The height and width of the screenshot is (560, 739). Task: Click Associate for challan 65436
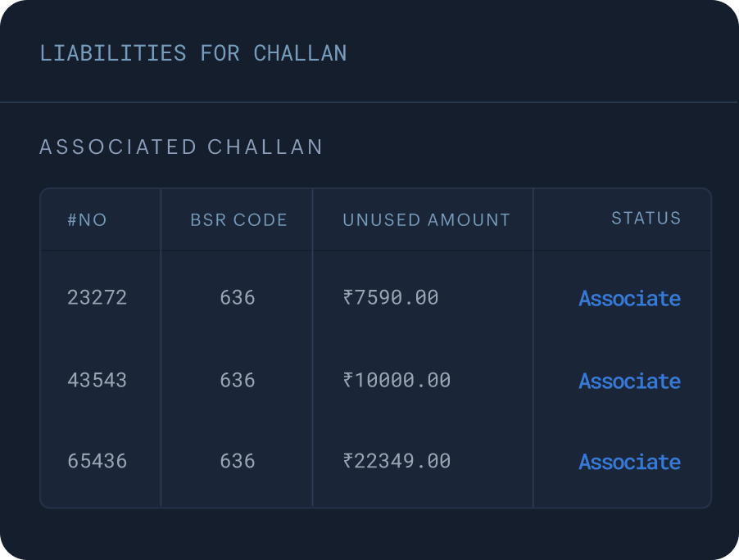(629, 462)
